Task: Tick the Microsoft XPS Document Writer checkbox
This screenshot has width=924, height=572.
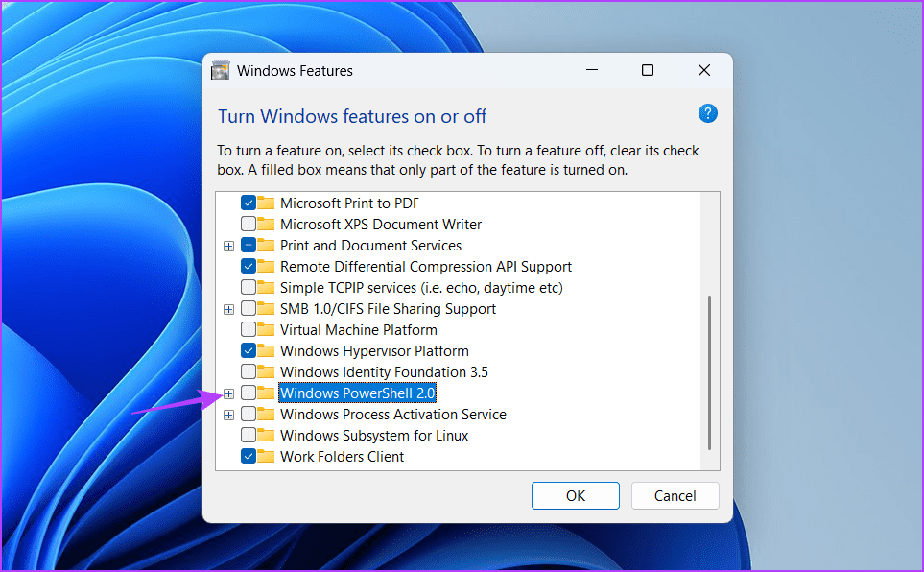Action: click(249, 225)
